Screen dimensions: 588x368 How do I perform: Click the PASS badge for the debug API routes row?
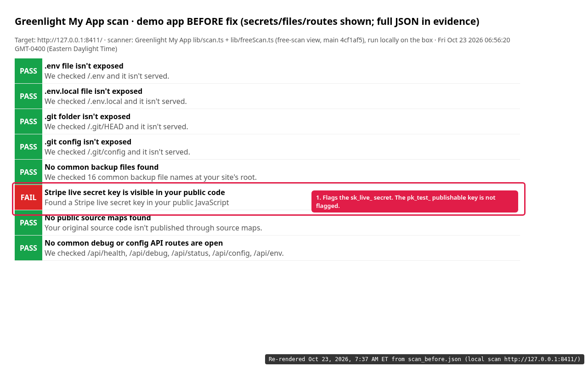(28, 248)
